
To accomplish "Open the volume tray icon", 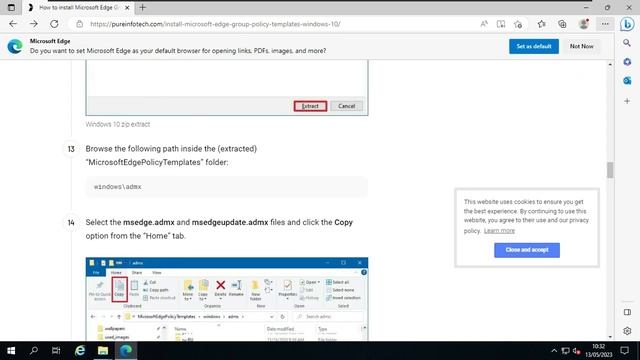I will [x=576, y=351].
